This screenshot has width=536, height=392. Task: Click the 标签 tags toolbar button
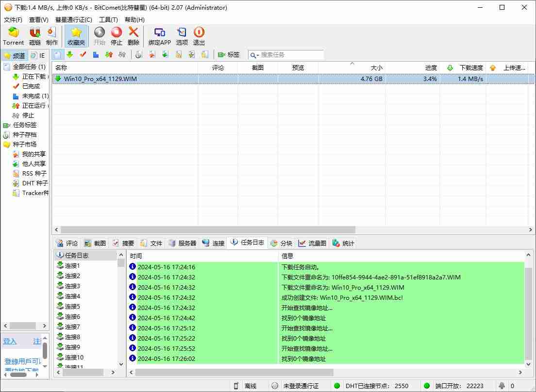(229, 55)
